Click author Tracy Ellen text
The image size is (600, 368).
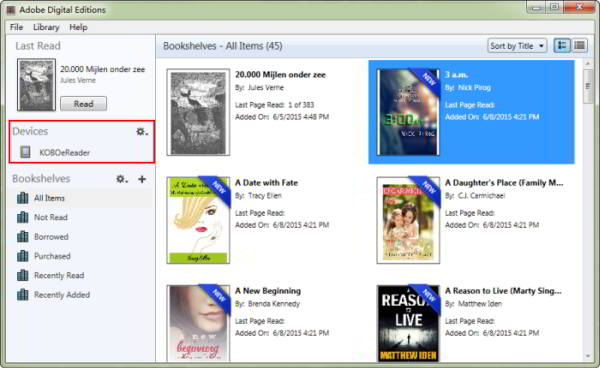pos(265,196)
